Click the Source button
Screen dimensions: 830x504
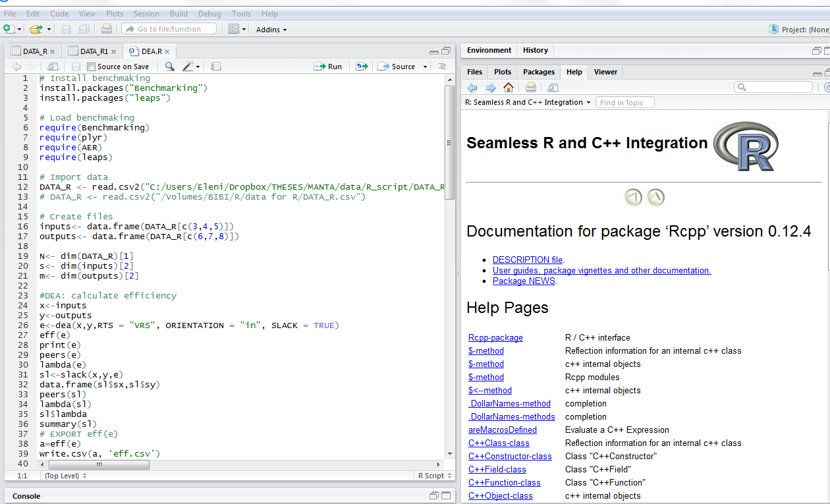coord(397,67)
